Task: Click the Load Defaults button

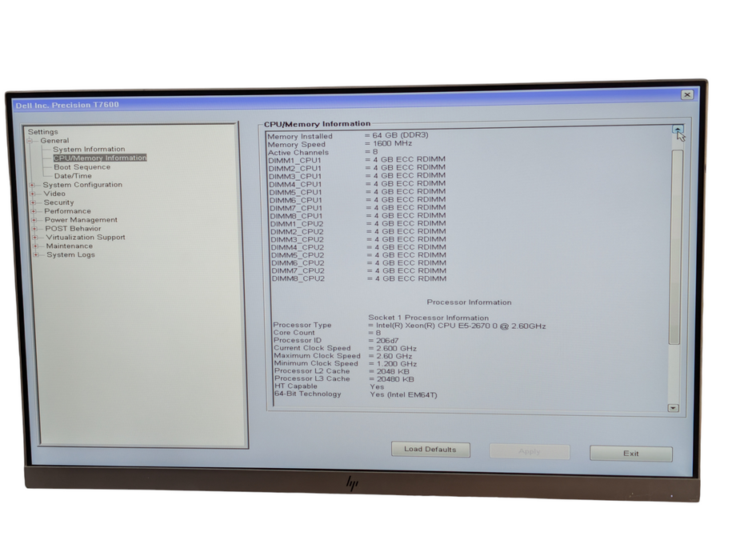Action: 430,450
